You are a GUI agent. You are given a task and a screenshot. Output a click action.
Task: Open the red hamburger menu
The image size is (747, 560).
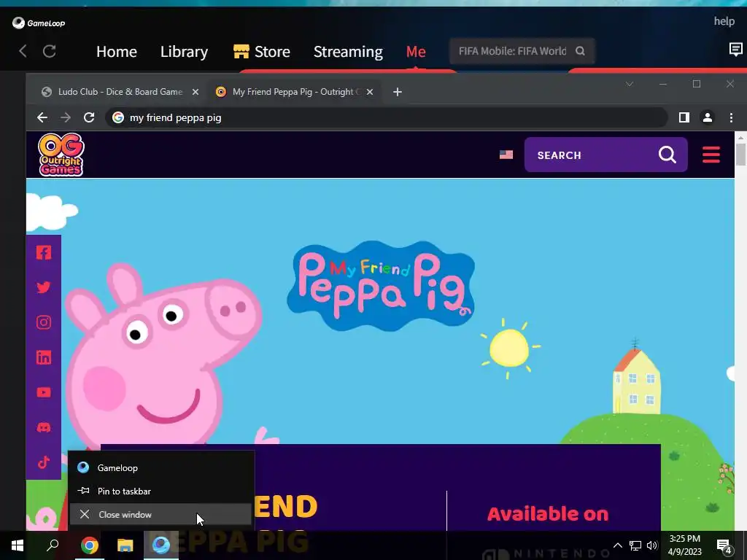tap(711, 155)
